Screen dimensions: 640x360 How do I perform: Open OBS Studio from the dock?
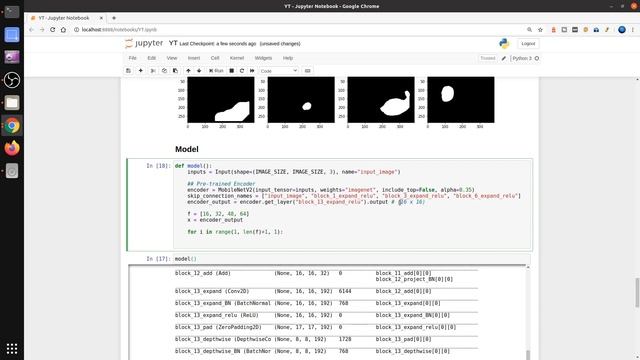12,80
